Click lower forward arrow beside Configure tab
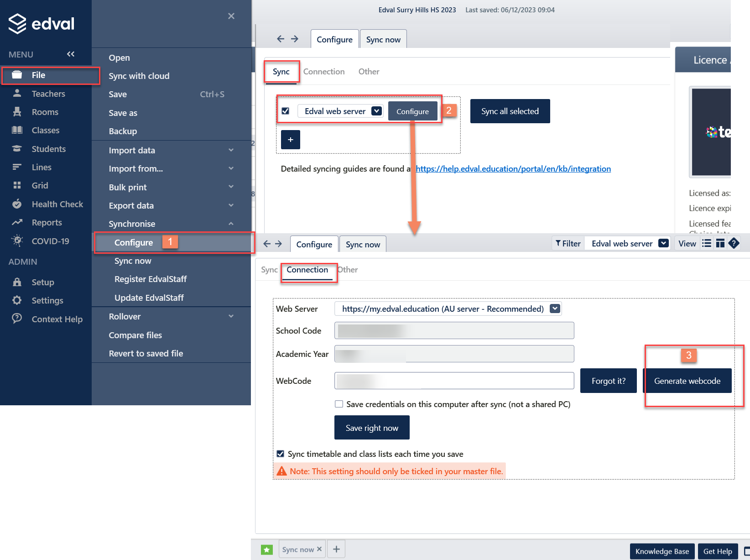The height and width of the screenshot is (560, 750). pyautogui.click(x=279, y=244)
